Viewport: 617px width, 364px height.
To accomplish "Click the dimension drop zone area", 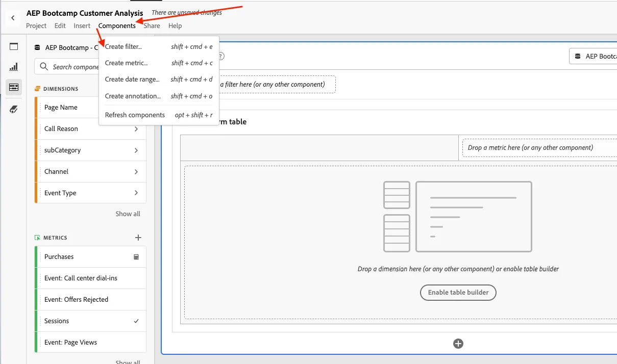I will coord(401,242).
